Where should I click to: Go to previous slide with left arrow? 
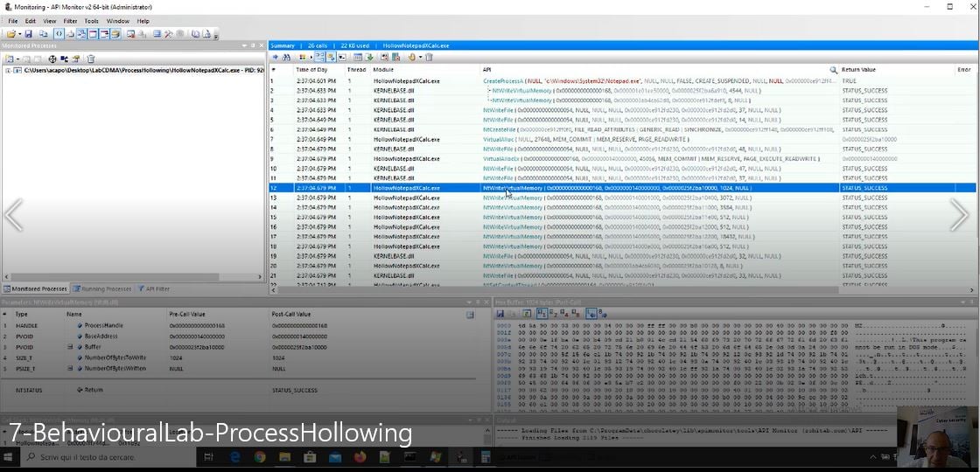coord(13,215)
